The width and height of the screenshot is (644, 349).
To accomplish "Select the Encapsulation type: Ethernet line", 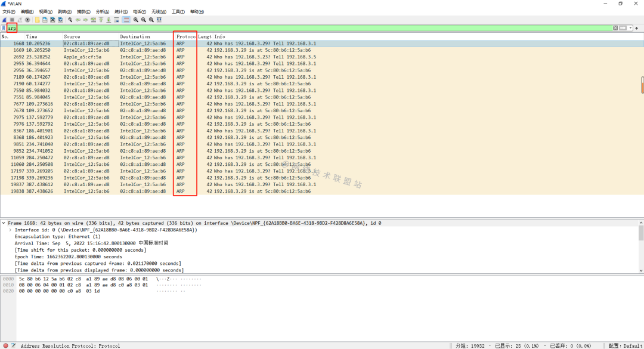I will (x=57, y=236).
